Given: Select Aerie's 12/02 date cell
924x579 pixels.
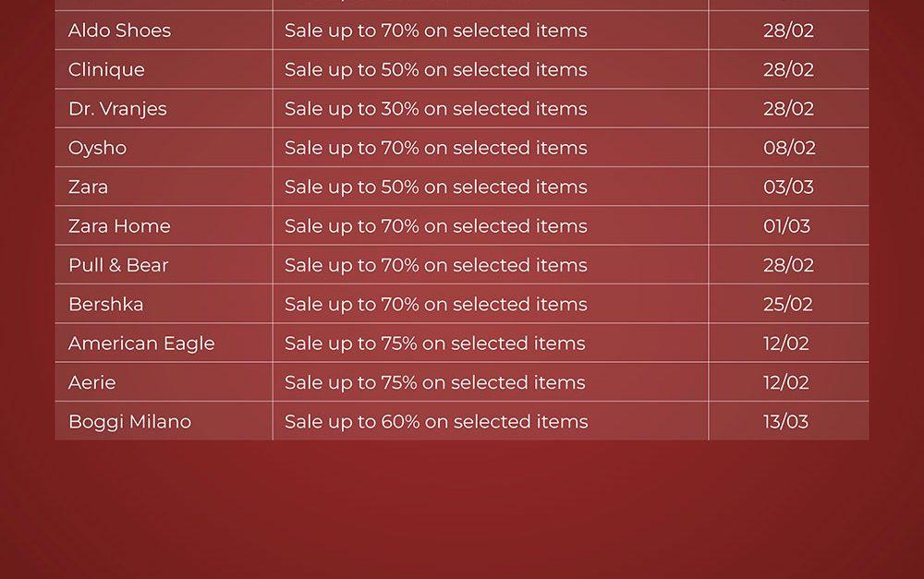Looking at the screenshot, I should click(x=786, y=382).
